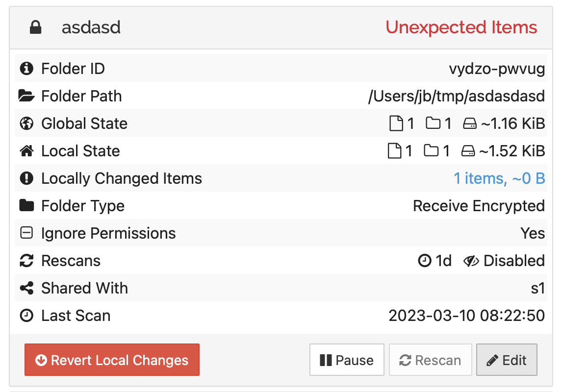Click the Folder Type folder icon

coord(26,206)
